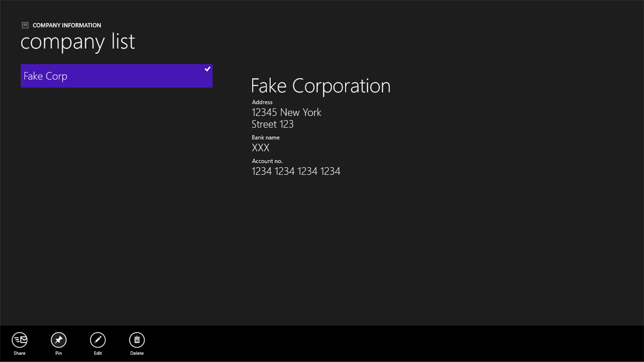
Task: Click the 'Delete' text label
Action: (x=137, y=353)
